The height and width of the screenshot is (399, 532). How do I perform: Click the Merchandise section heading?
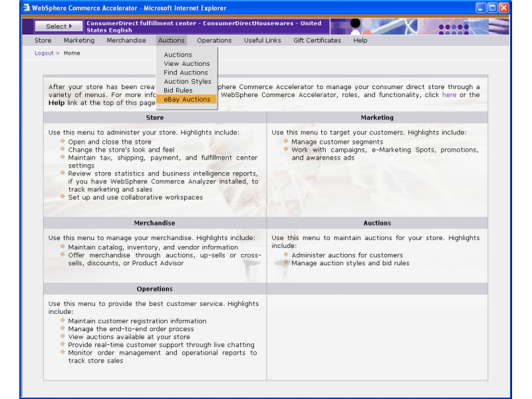[154, 223]
